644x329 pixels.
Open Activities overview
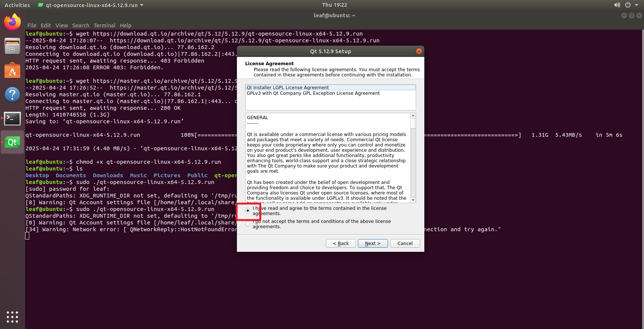point(17,5)
